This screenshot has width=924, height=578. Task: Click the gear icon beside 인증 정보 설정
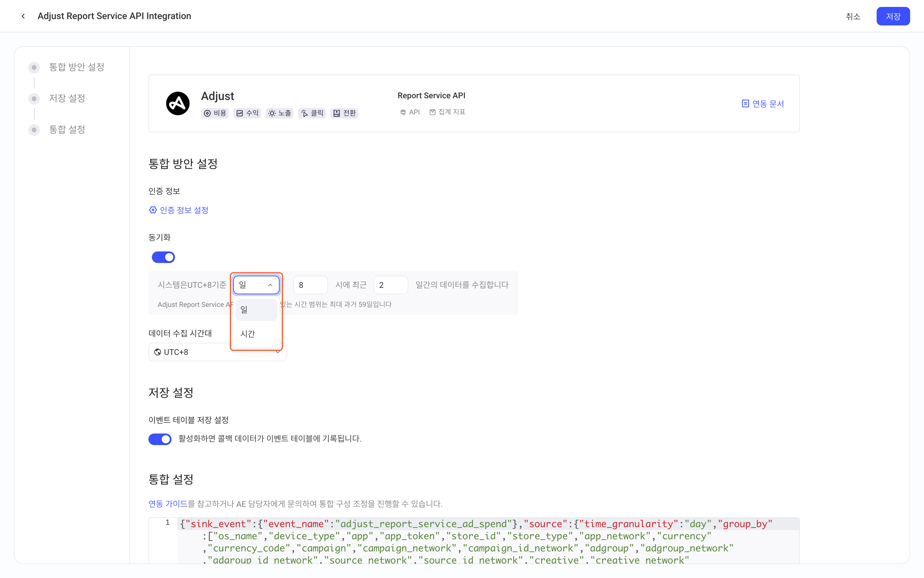point(153,210)
